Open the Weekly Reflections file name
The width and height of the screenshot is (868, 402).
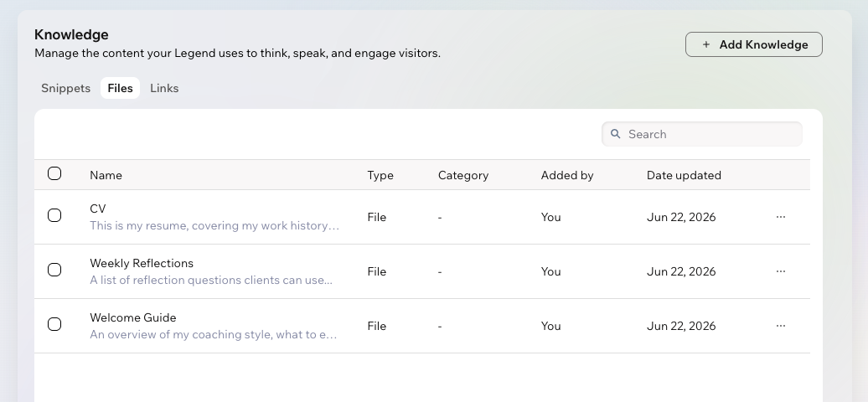(142, 263)
